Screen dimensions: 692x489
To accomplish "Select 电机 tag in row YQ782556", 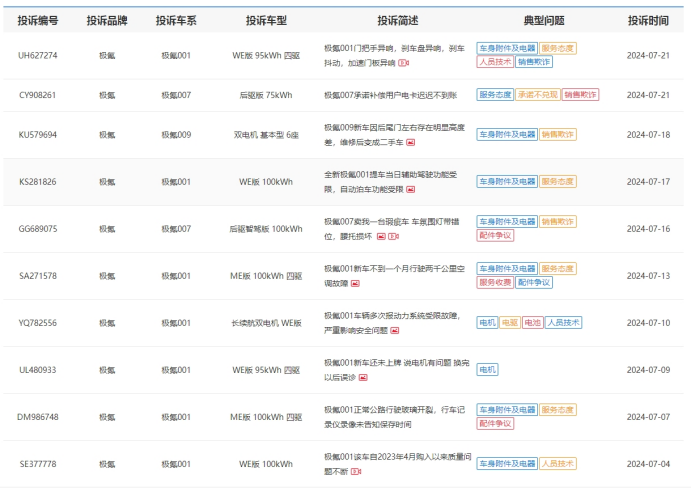I will tap(487, 323).
